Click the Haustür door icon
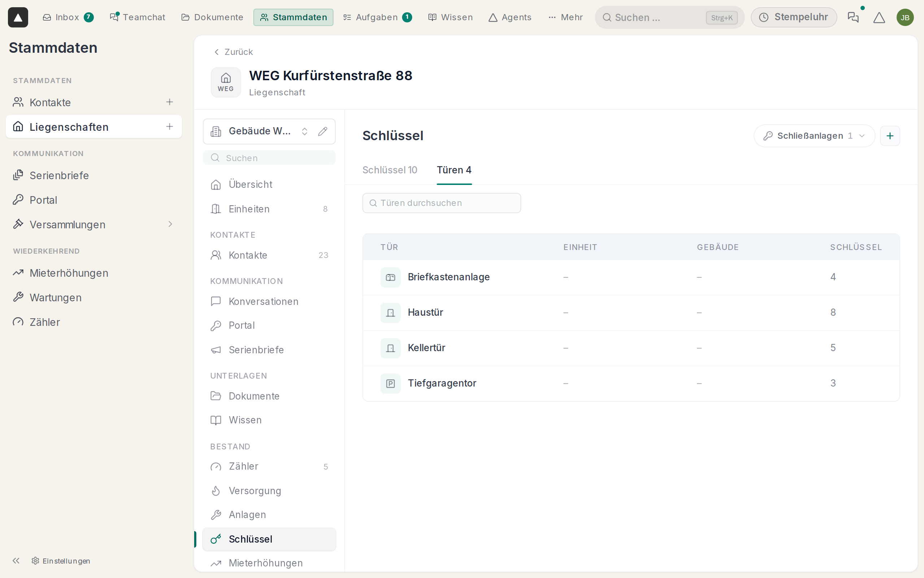Image resolution: width=924 pixels, height=578 pixels. pyautogui.click(x=390, y=313)
